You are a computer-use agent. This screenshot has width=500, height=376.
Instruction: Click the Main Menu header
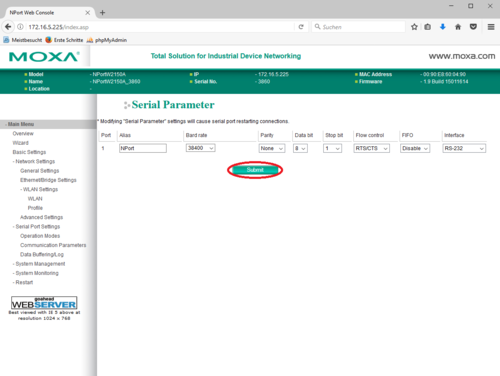(48, 124)
